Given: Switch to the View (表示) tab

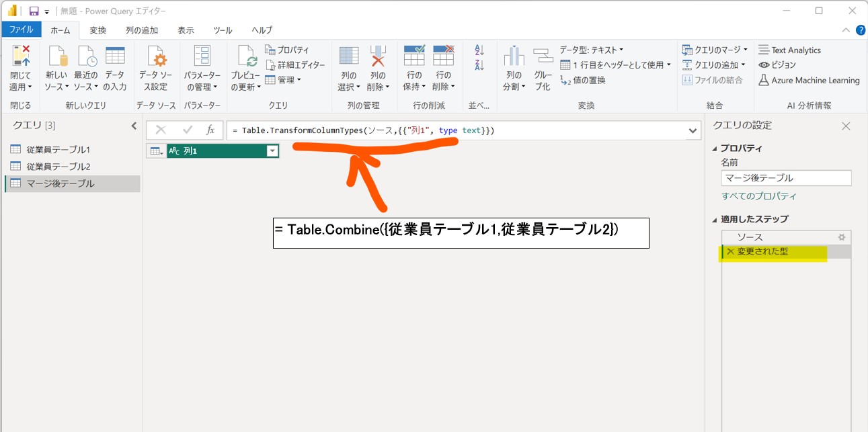Looking at the screenshot, I should click(x=186, y=30).
